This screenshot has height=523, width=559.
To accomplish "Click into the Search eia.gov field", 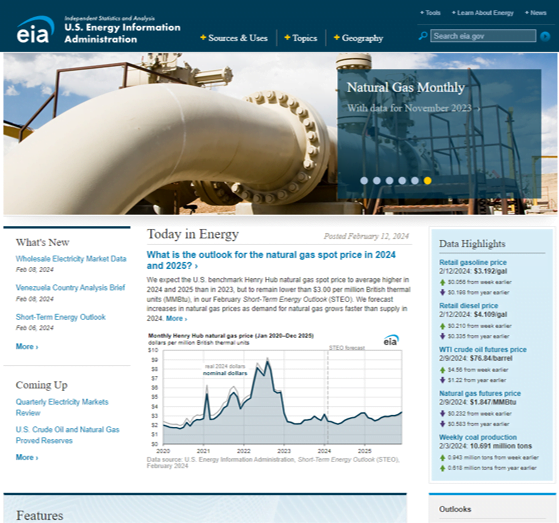I will [483, 36].
